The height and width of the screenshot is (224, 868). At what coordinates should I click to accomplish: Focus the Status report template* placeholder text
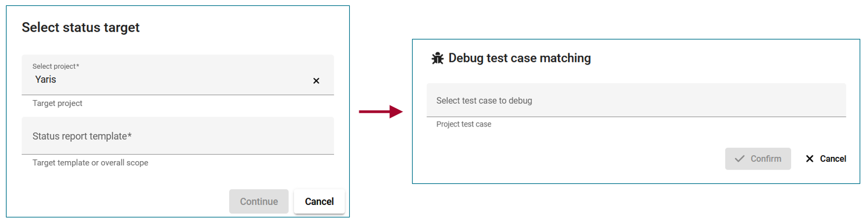pos(82,136)
